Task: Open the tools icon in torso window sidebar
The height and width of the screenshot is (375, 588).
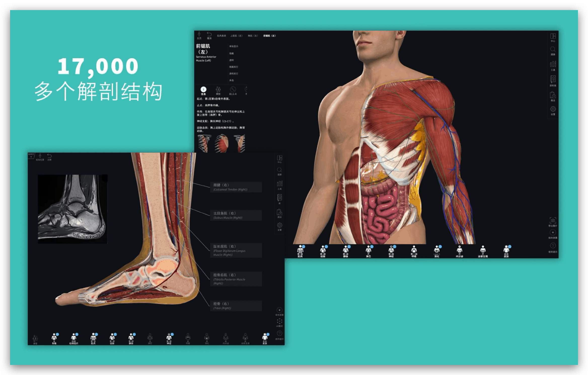Action: [553, 66]
